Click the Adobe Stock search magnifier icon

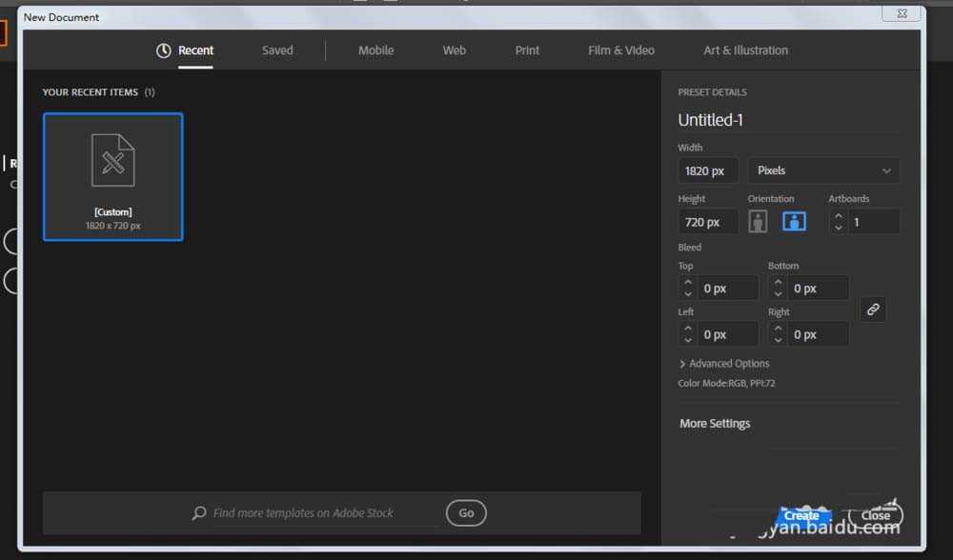pyautogui.click(x=198, y=513)
